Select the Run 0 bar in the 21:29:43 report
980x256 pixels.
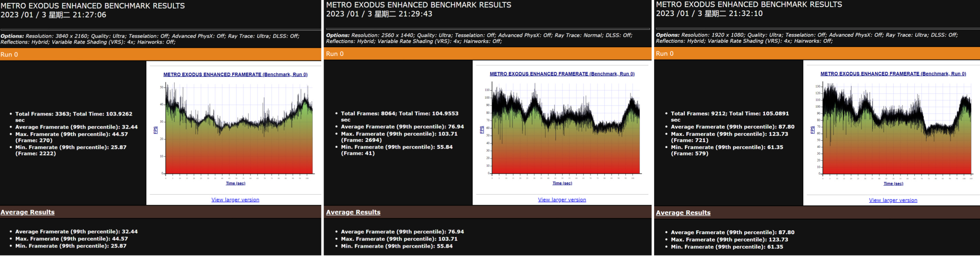[487, 54]
